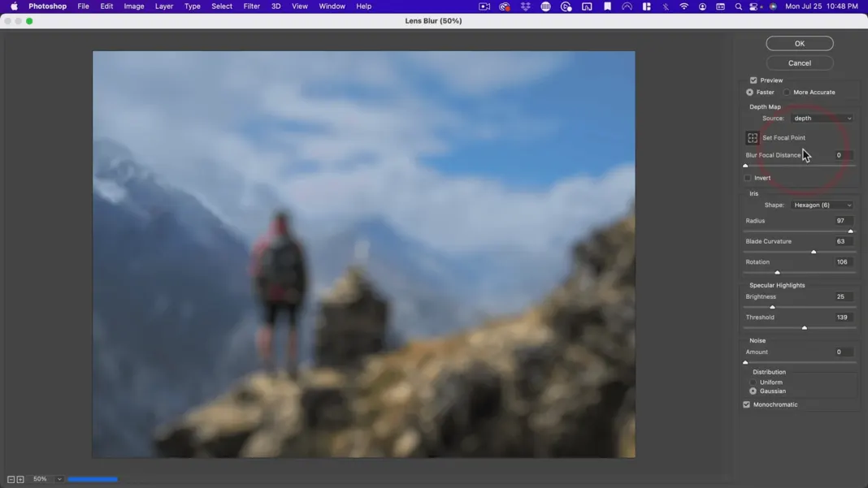The image size is (868, 488).
Task: Click the Rotation slider handle
Action: coord(777,272)
